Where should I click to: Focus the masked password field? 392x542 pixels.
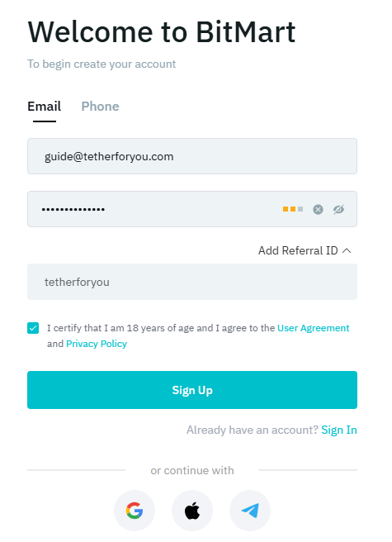pyautogui.click(x=192, y=209)
